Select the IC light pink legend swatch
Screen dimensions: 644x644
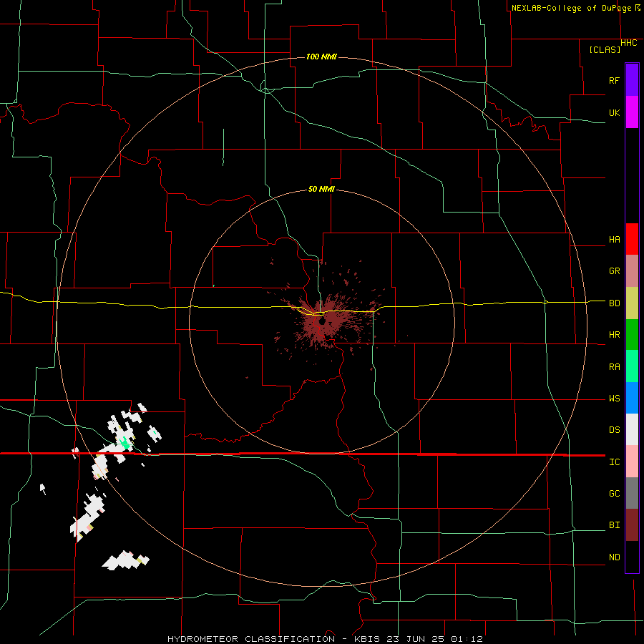[x=632, y=462]
